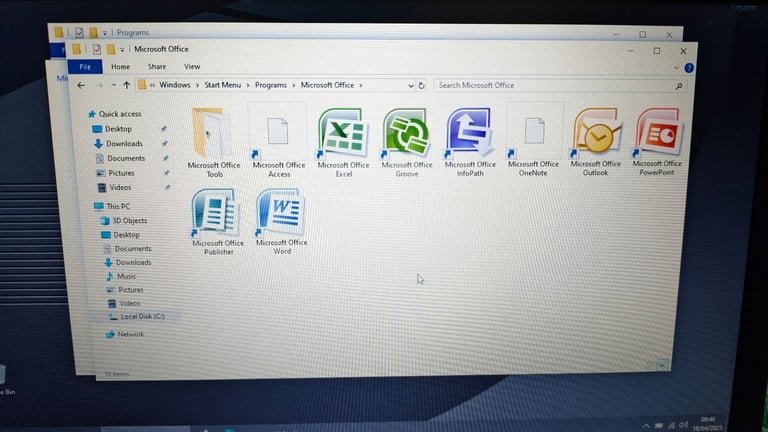Switch to the View ribbon tab
This screenshot has height=432, width=768.
pyautogui.click(x=192, y=67)
